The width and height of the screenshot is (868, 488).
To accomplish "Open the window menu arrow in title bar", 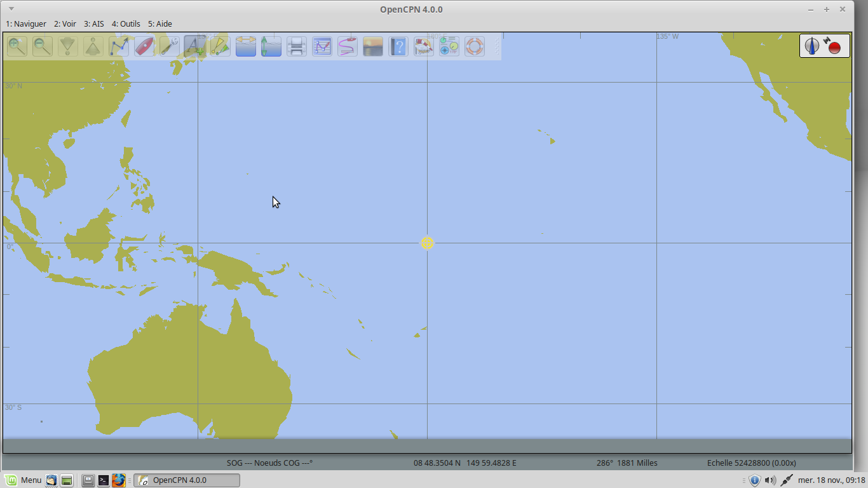I will [x=11, y=9].
